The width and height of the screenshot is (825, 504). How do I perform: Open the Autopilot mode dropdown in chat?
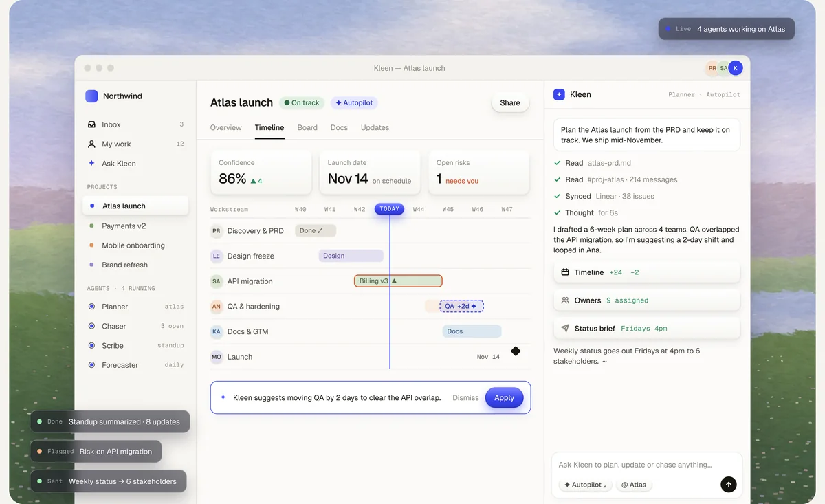pyautogui.click(x=586, y=485)
